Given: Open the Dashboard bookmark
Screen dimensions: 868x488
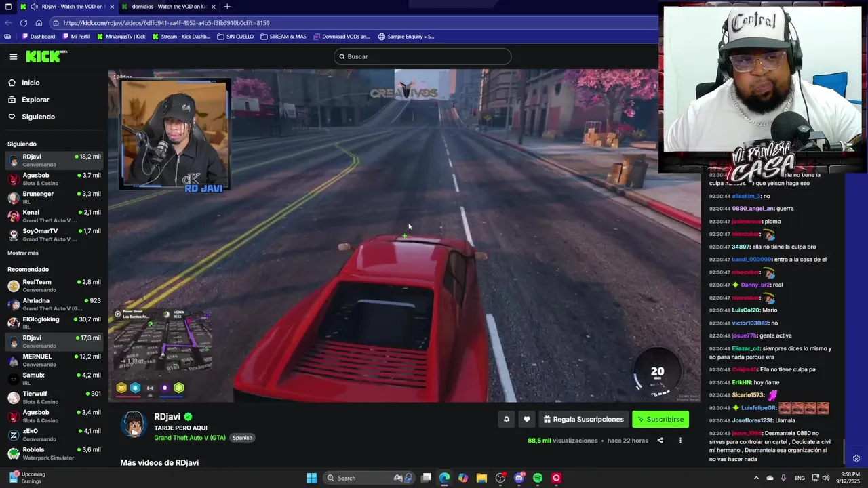Looking at the screenshot, I should click(38, 37).
